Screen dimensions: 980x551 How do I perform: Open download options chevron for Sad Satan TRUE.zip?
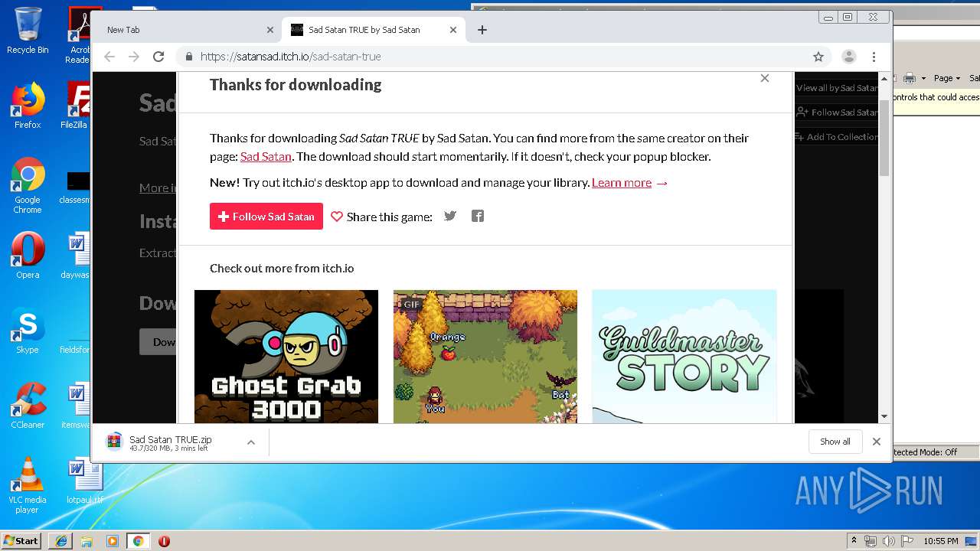coord(250,442)
